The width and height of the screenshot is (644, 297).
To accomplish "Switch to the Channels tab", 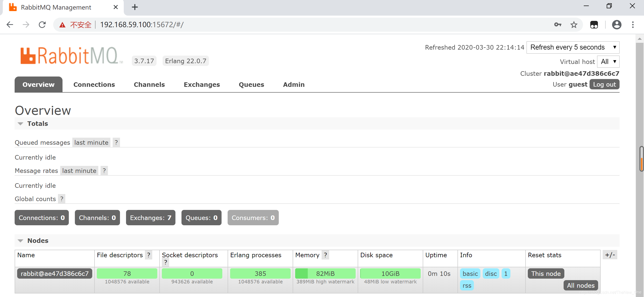I will [x=149, y=85].
